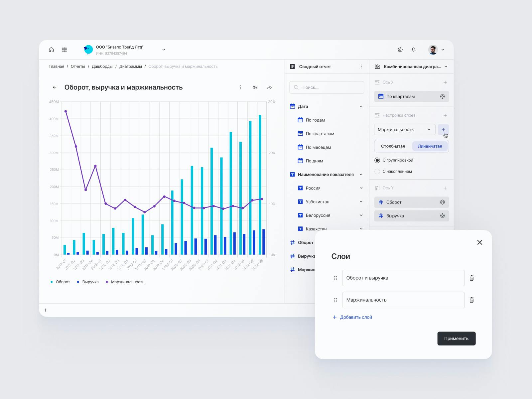Open settings gear in the top bar
Image resolution: width=532 pixels, height=399 pixels.
coord(400,50)
